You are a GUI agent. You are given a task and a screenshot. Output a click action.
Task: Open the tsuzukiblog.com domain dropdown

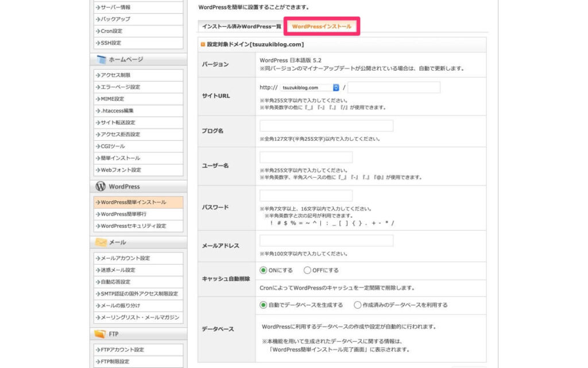[x=310, y=87]
